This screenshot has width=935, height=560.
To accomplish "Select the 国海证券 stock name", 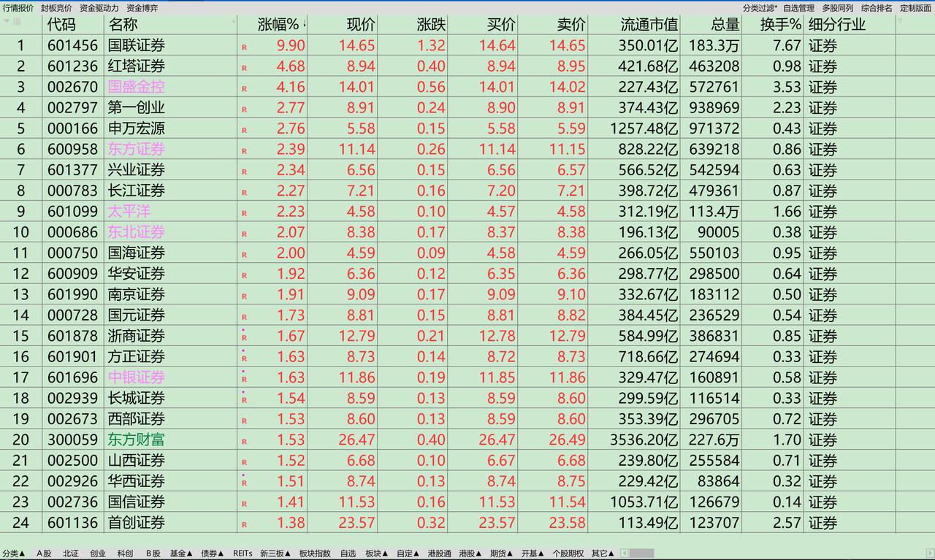I will (x=137, y=253).
